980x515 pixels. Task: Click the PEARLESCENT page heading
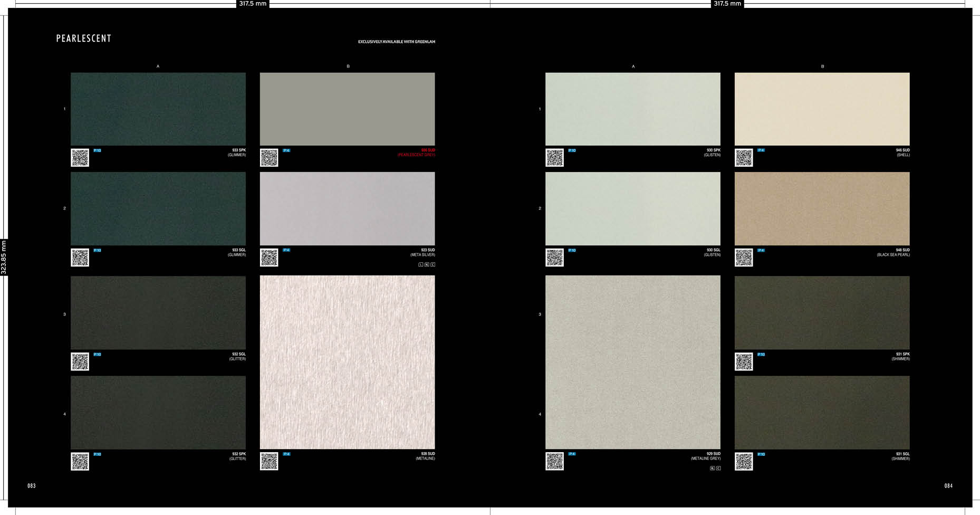(x=84, y=39)
